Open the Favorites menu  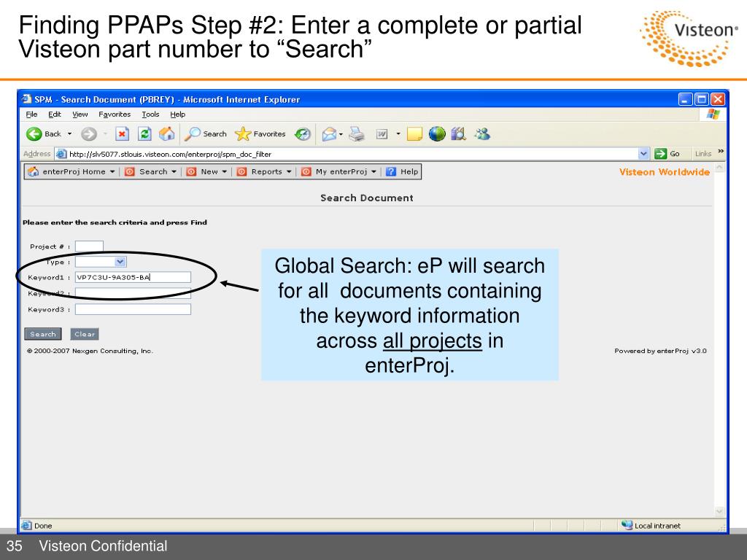(115, 114)
